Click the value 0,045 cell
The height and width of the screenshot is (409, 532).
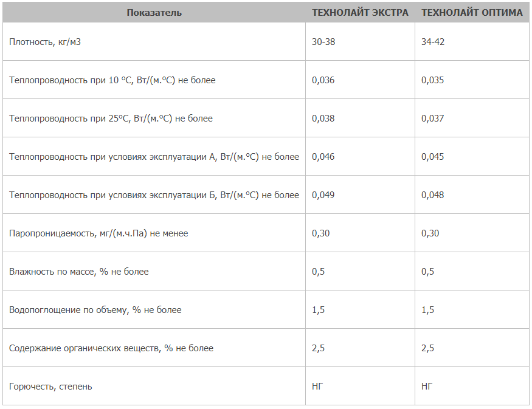(x=432, y=157)
